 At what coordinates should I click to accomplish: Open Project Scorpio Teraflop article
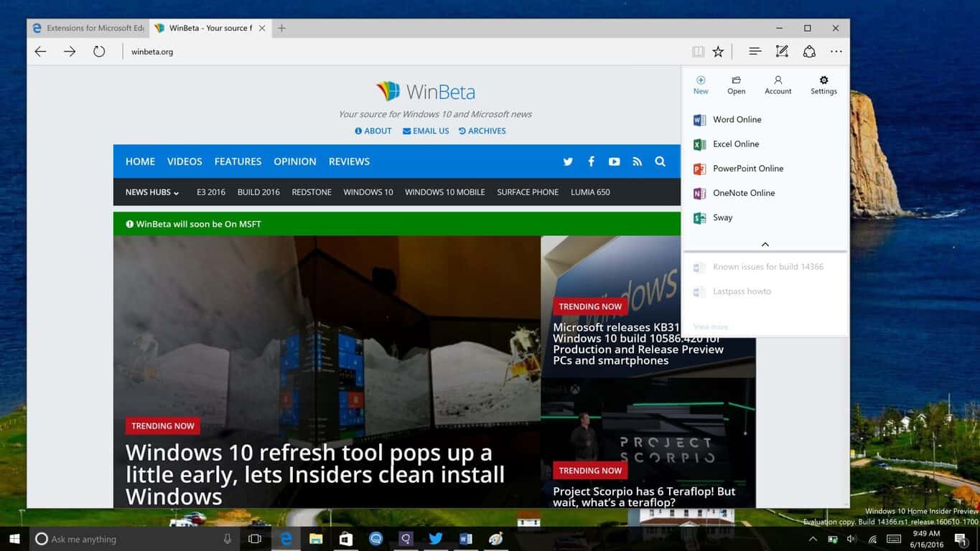[644, 496]
